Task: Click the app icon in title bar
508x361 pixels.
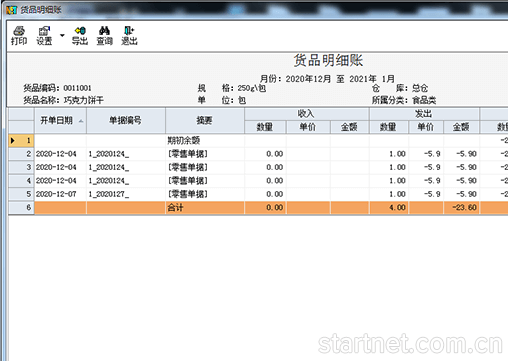Action: [11, 10]
